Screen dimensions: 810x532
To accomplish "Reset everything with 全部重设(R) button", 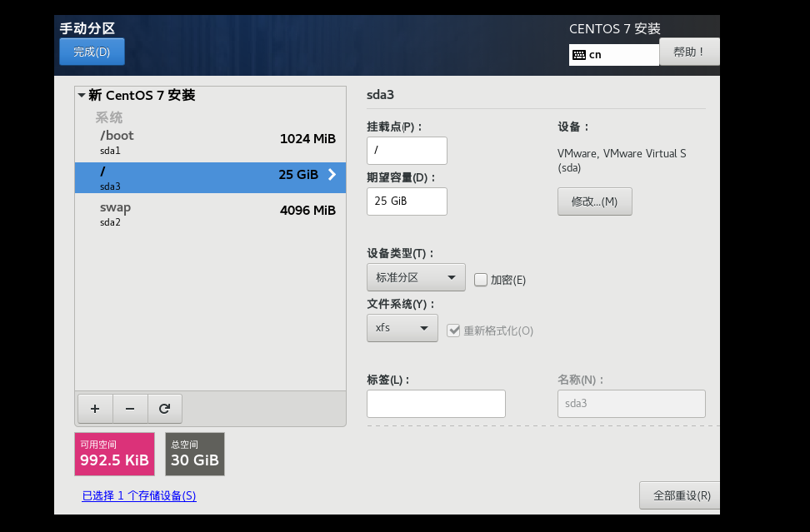I will 680,495.
